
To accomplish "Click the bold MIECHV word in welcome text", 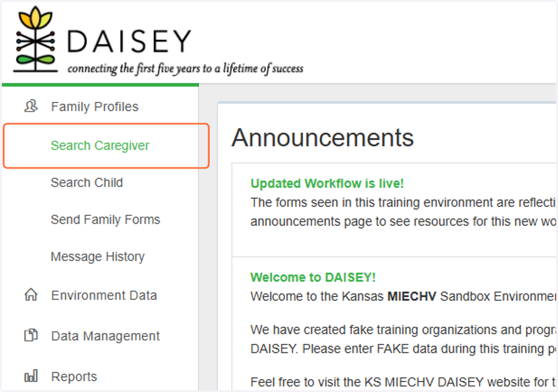I will click(412, 296).
